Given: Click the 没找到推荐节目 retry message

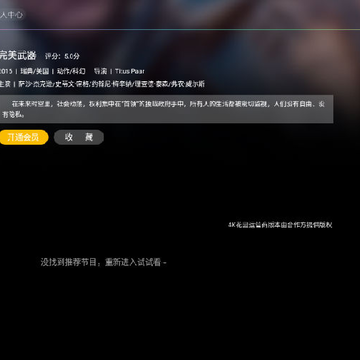Looking at the screenshot, I should point(104,262).
